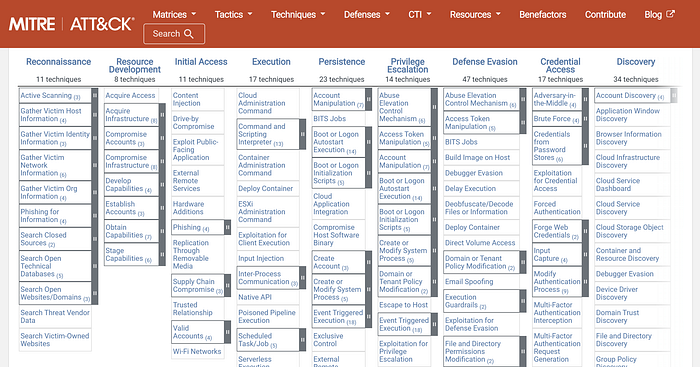
Task: Open the Direct Volume Access technique
Action: [x=481, y=243]
